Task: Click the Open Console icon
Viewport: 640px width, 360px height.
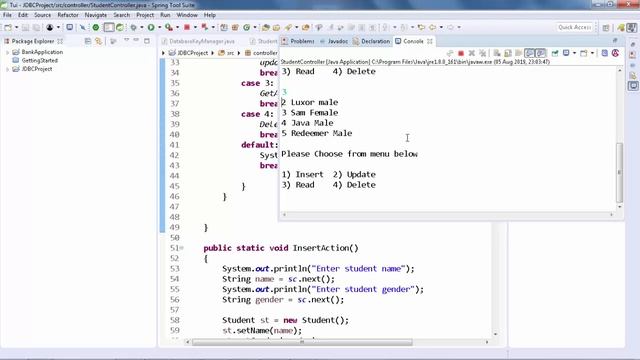Action: point(584,53)
